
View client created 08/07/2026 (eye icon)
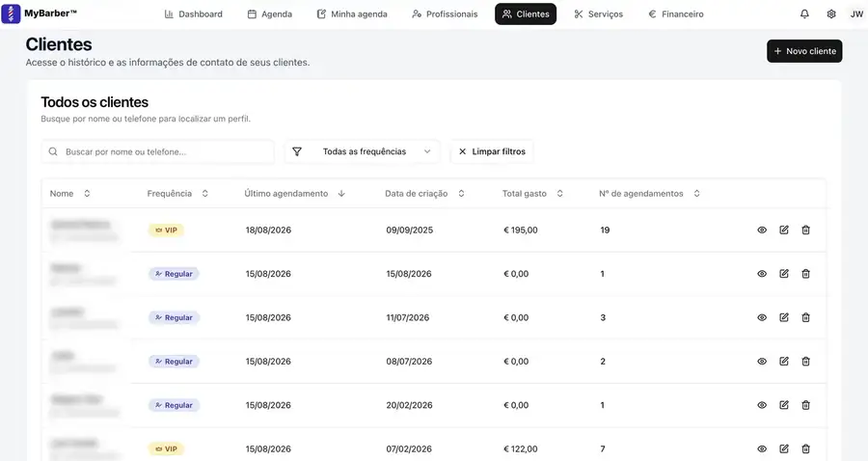(762, 362)
